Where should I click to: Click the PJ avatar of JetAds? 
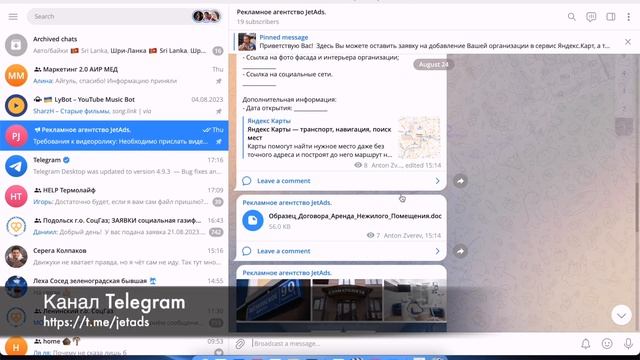[16, 136]
